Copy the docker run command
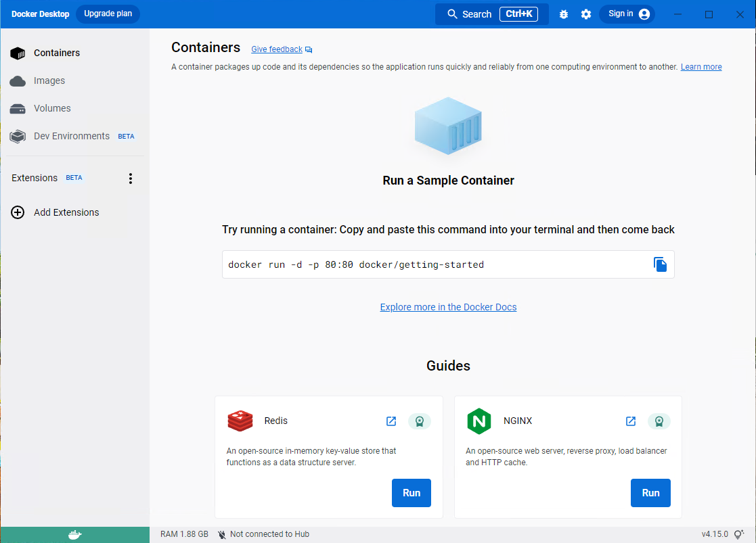Image resolution: width=756 pixels, height=543 pixels. tap(660, 264)
